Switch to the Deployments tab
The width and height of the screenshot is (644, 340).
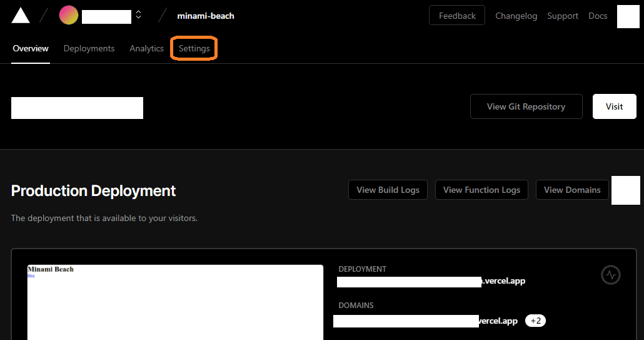click(x=89, y=48)
